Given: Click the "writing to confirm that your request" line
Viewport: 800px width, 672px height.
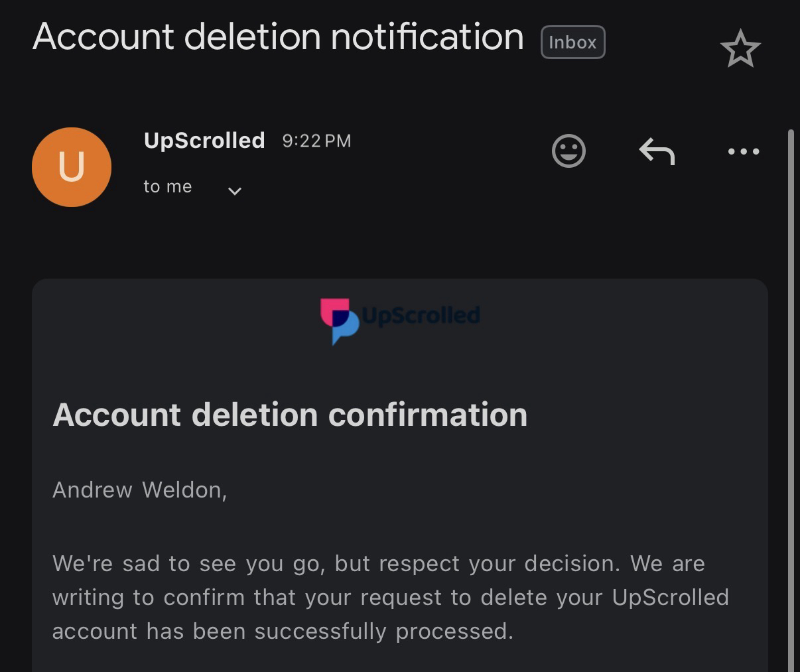Looking at the screenshot, I should (x=390, y=598).
